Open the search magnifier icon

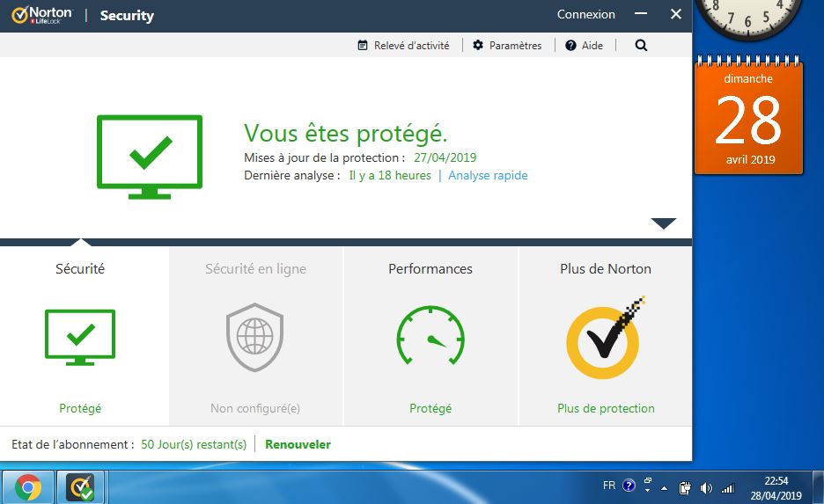pyautogui.click(x=641, y=45)
